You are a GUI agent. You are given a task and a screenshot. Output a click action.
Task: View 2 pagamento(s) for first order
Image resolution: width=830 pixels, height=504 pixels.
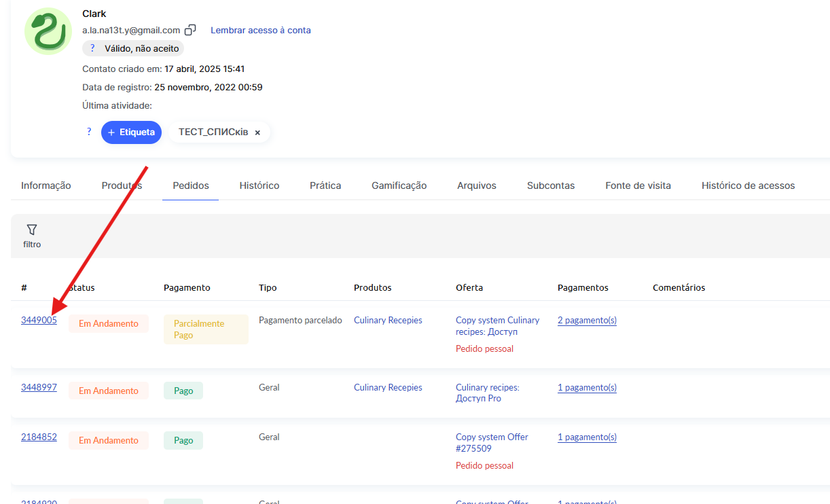click(587, 320)
